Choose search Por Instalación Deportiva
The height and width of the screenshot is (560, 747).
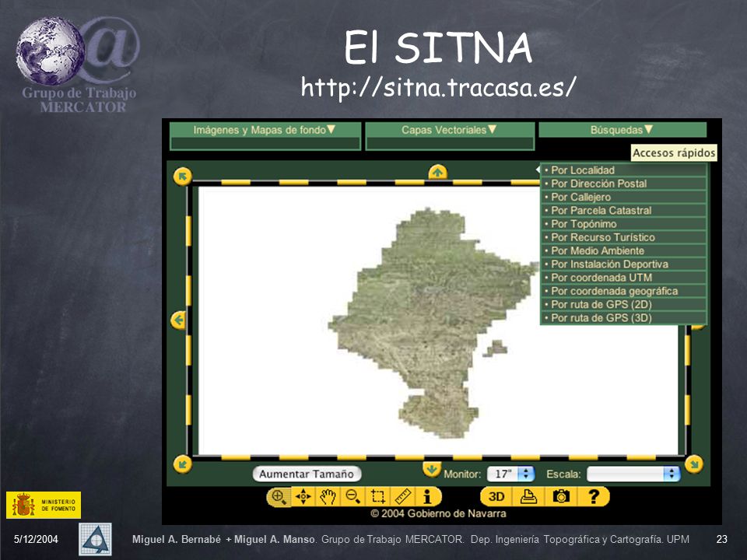(623, 264)
